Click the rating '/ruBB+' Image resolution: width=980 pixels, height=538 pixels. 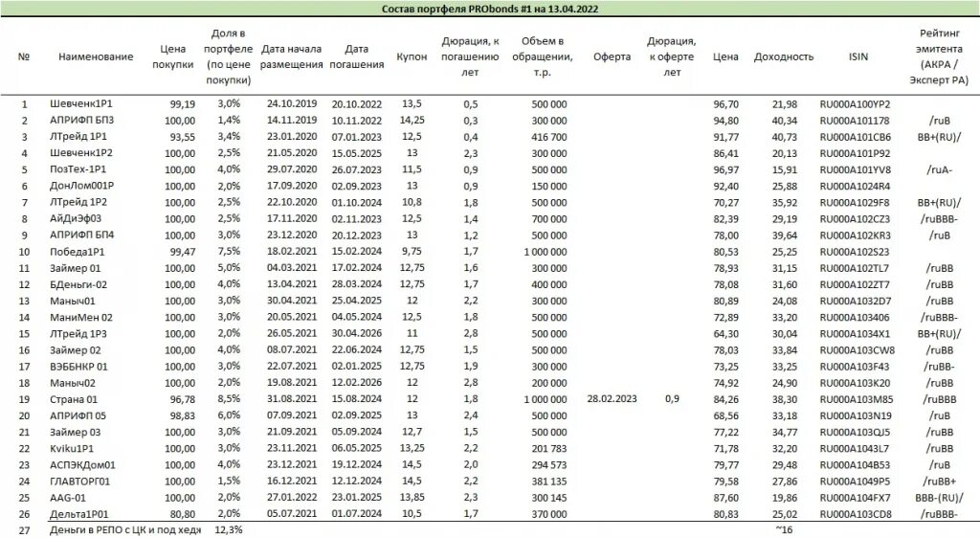[x=940, y=482]
